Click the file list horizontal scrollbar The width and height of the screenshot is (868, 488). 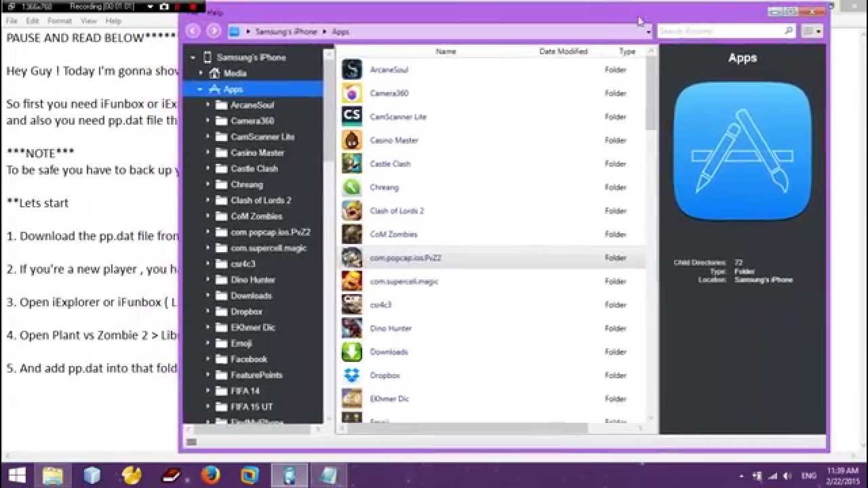coord(465,428)
